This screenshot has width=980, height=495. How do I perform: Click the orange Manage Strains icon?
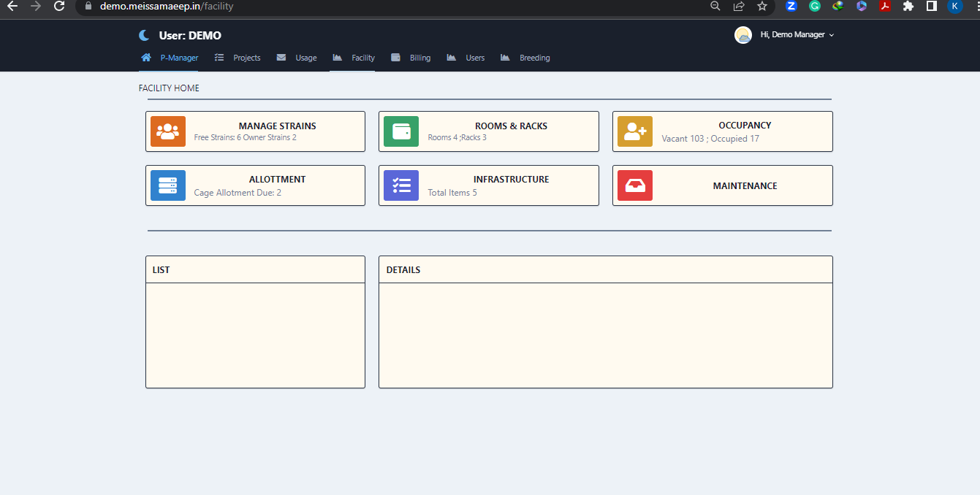[168, 131]
